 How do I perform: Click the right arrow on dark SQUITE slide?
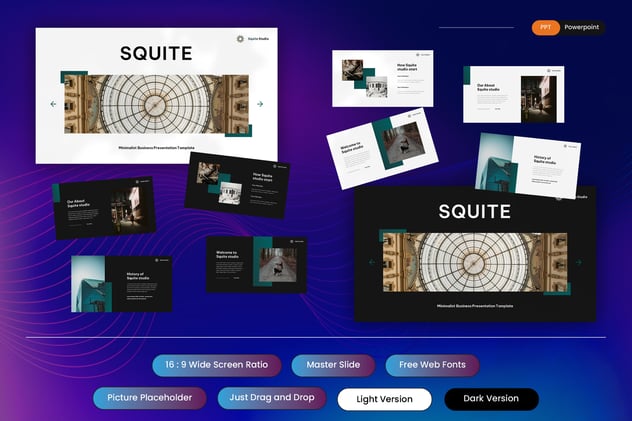579,262
